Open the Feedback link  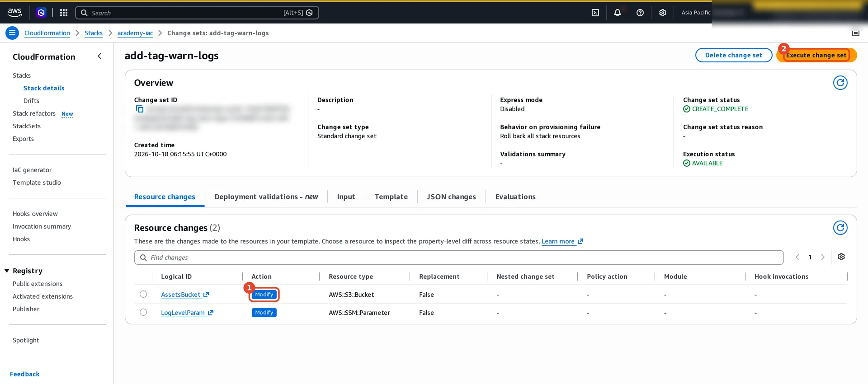coord(25,374)
